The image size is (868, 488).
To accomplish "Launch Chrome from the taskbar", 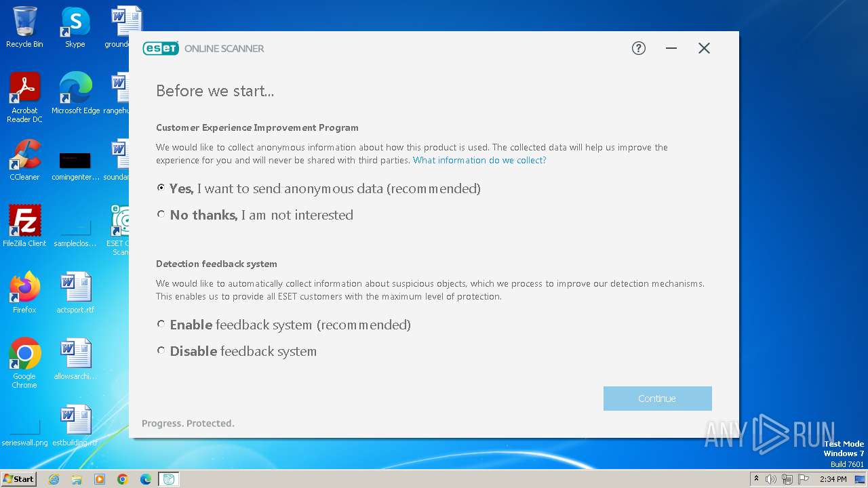I will (123, 479).
